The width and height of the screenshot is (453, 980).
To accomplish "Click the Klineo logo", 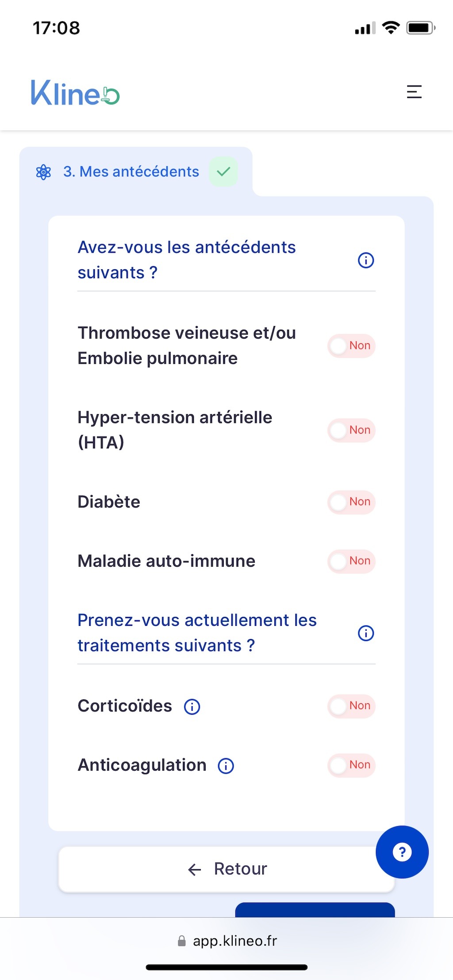I will point(75,93).
